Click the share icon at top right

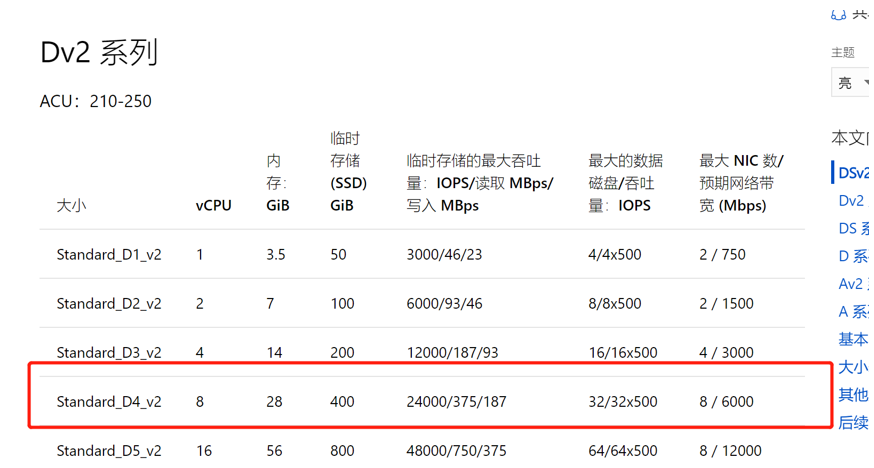click(838, 14)
